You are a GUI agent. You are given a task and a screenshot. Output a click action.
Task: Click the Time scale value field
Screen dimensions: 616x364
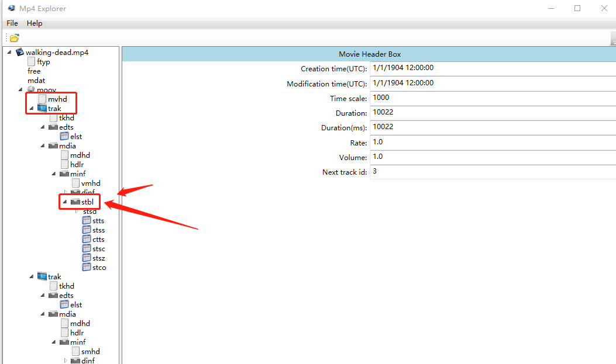coord(493,98)
